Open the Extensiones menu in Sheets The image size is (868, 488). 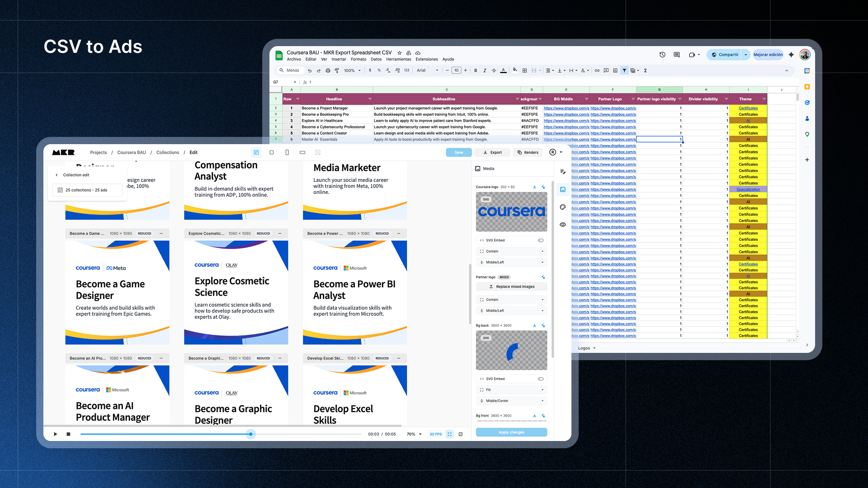coord(427,59)
